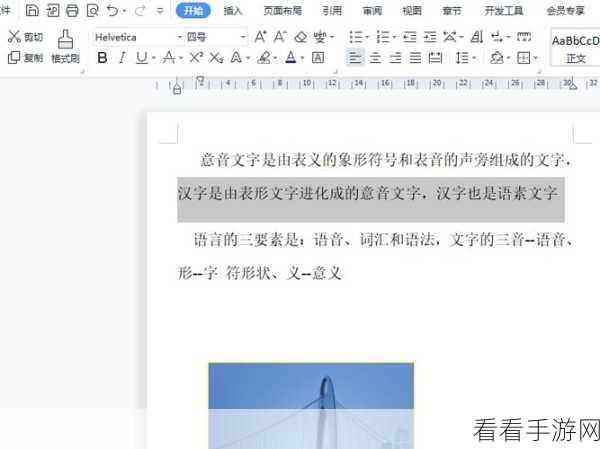600x449 pixels.
Task: Switch to the 审阅 tab
Action: coord(372,11)
